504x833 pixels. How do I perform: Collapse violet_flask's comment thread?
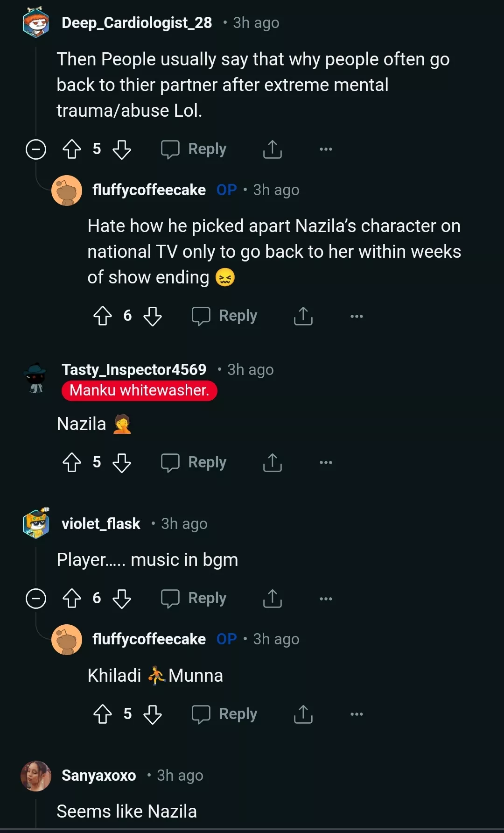coord(35,598)
